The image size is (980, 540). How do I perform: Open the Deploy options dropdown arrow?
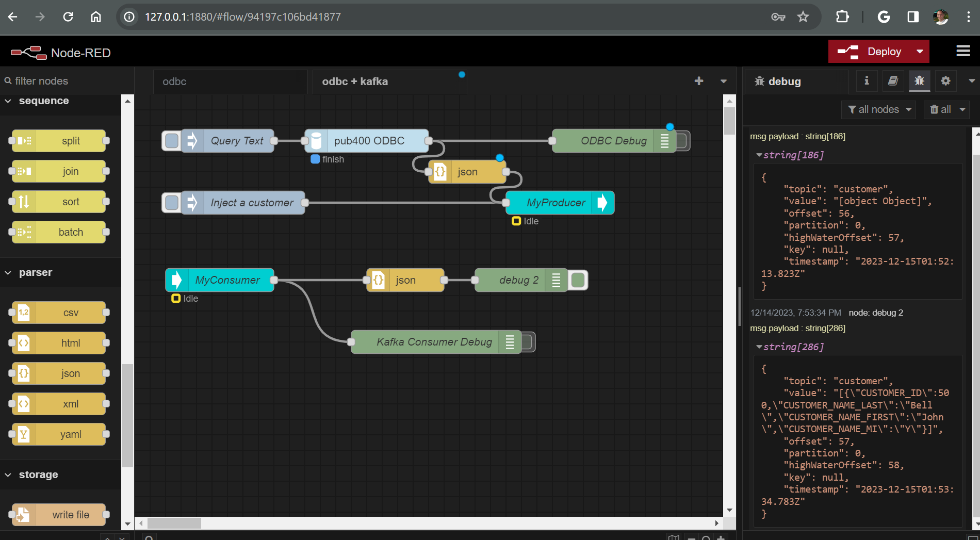[920, 52]
